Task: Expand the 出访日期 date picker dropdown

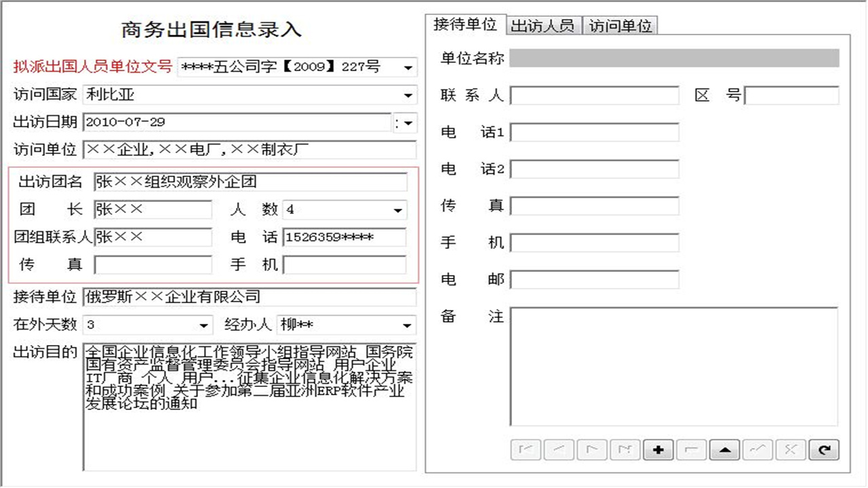Action: point(409,123)
